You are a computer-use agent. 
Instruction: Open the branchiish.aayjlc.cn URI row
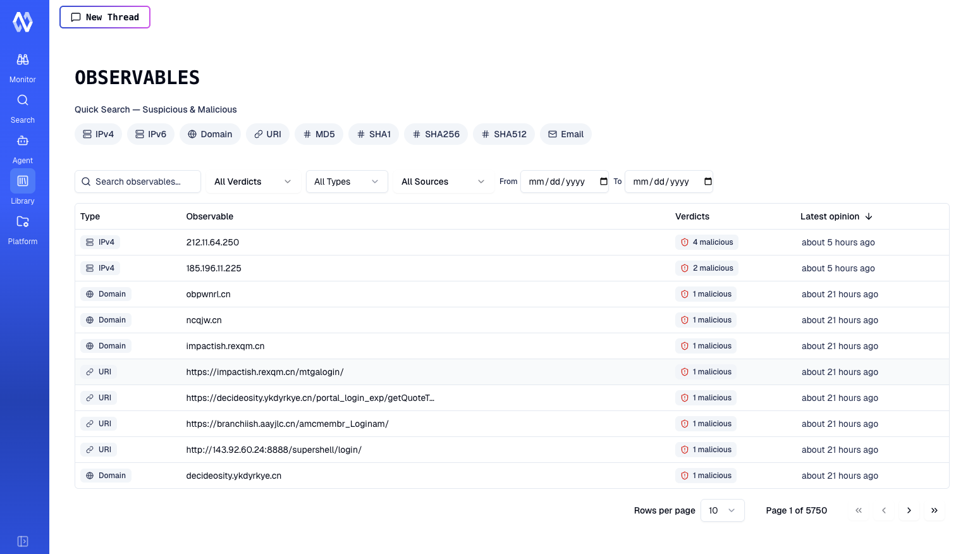click(x=512, y=424)
